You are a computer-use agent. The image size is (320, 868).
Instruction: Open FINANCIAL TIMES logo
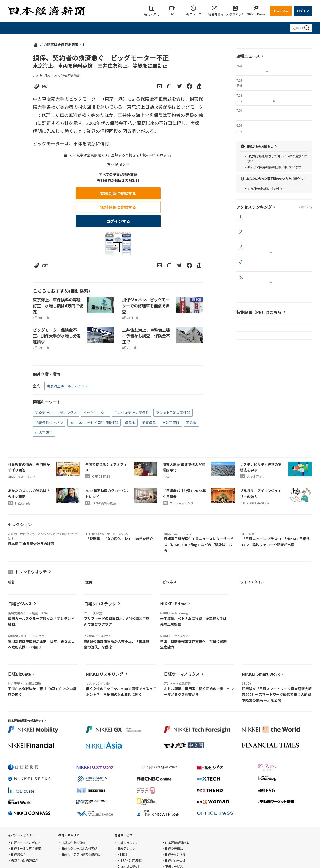tap(270, 745)
